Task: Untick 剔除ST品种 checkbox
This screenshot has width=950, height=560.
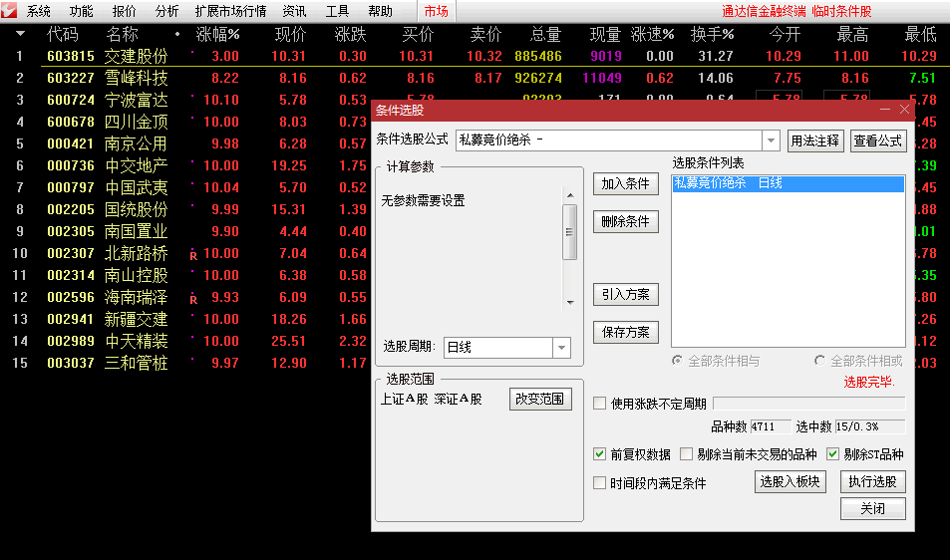Action: click(832, 454)
